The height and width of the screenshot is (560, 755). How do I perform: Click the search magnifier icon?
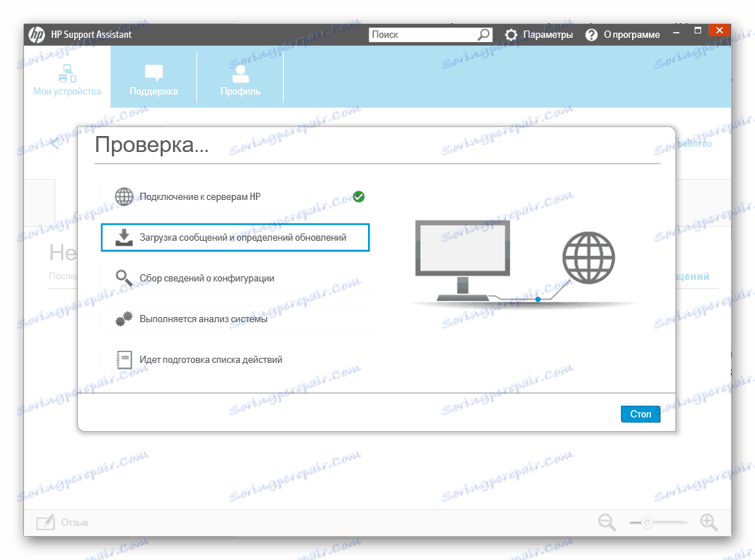pos(484,34)
